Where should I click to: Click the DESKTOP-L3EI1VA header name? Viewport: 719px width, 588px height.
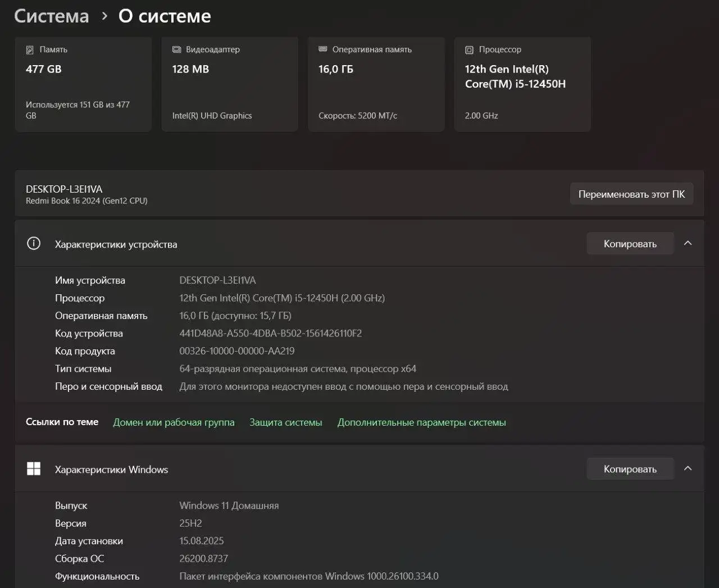[x=64, y=189]
